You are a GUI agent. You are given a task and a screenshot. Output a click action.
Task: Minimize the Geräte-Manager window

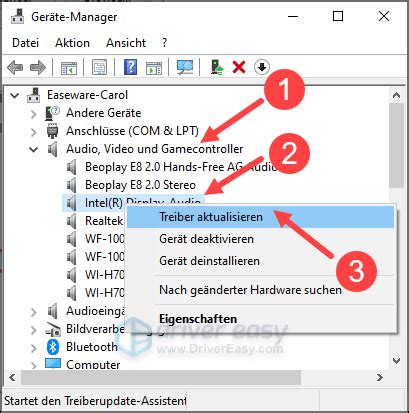coord(293,16)
